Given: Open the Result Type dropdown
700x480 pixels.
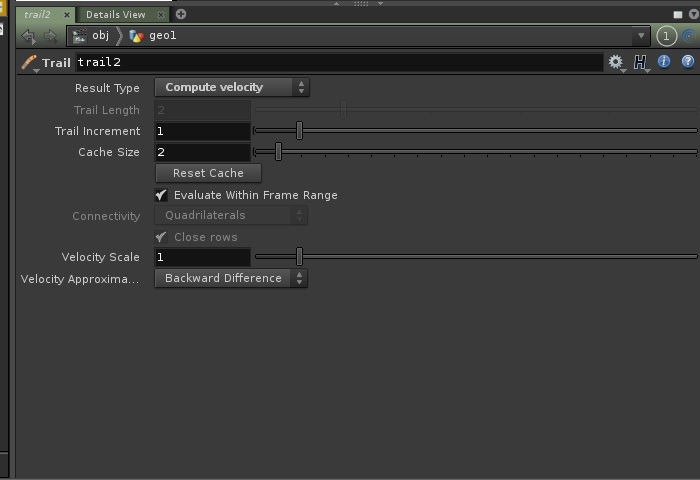Looking at the screenshot, I should 231,88.
